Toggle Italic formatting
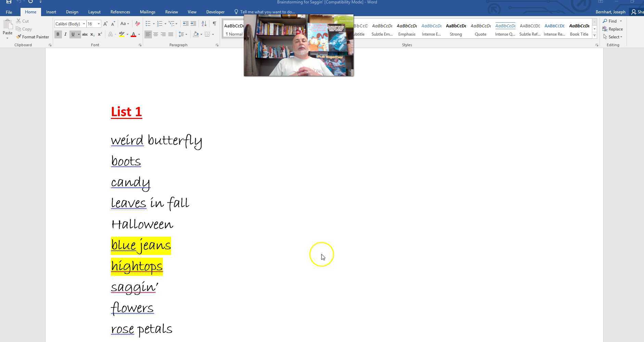This screenshot has width=644, height=342. click(x=65, y=34)
